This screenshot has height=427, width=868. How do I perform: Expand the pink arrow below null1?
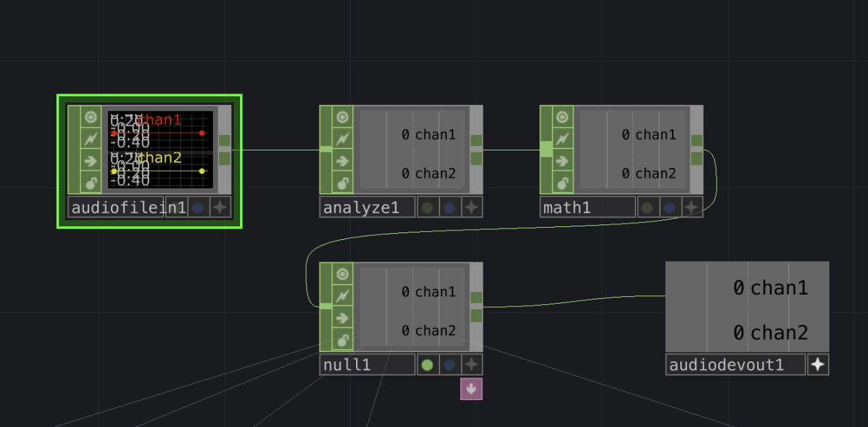(471, 389)
